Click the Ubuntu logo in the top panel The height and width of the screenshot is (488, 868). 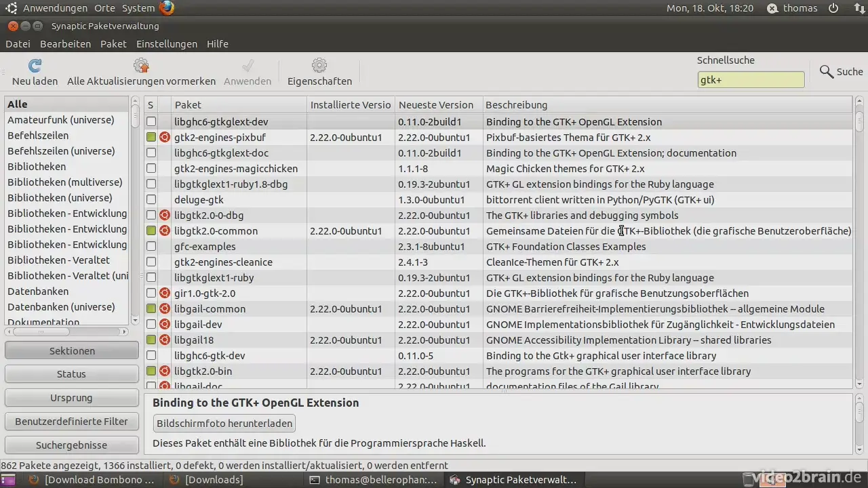[x=12, y=8]
